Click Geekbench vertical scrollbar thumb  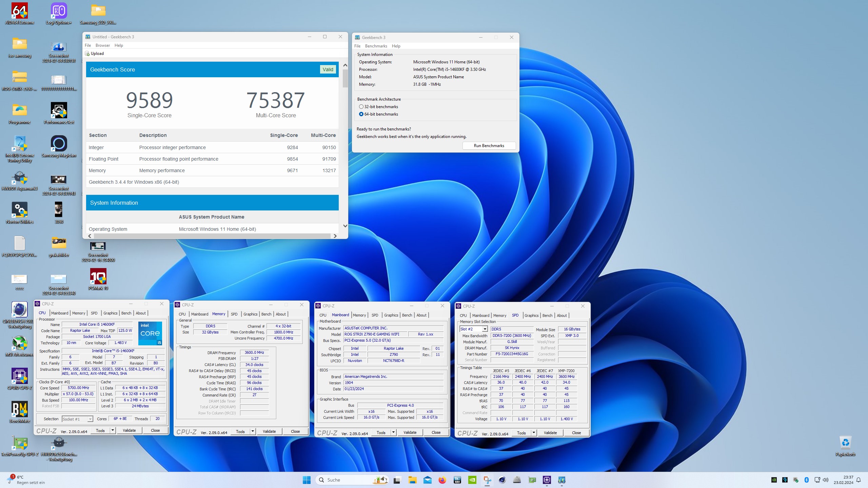pyautogui.click(x=345, y=78)
